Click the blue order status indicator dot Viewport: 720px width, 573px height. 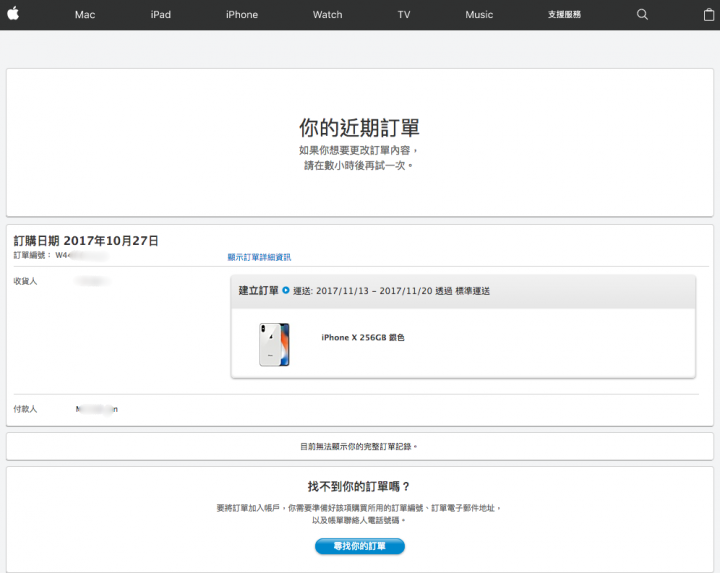[286, 290]
